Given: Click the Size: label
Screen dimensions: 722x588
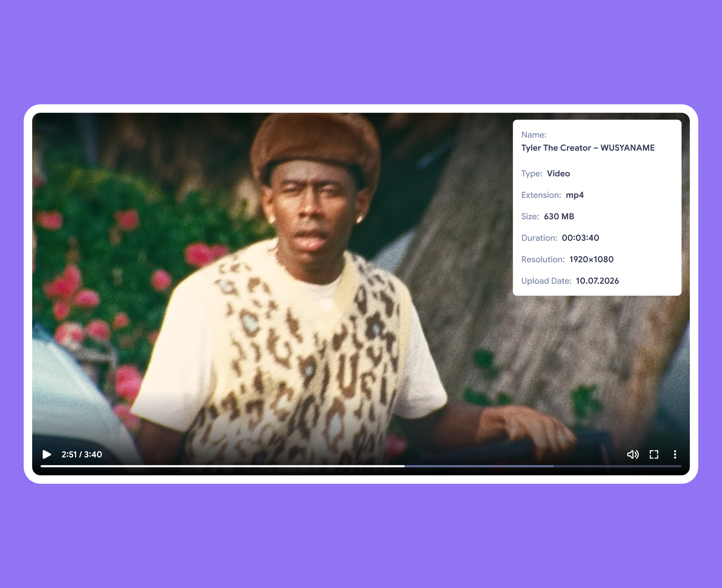Looking at the screenshot, I should (x=530, y=216).
